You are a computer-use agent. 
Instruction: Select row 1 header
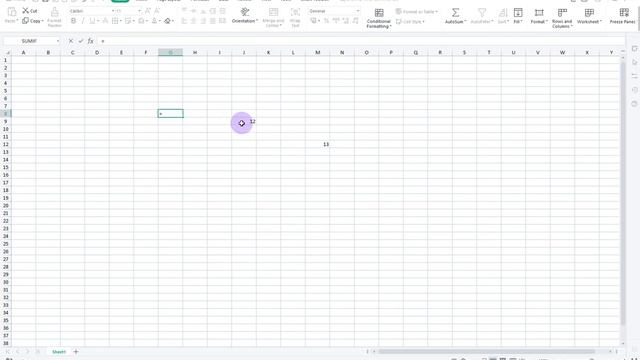click(6, 60)
